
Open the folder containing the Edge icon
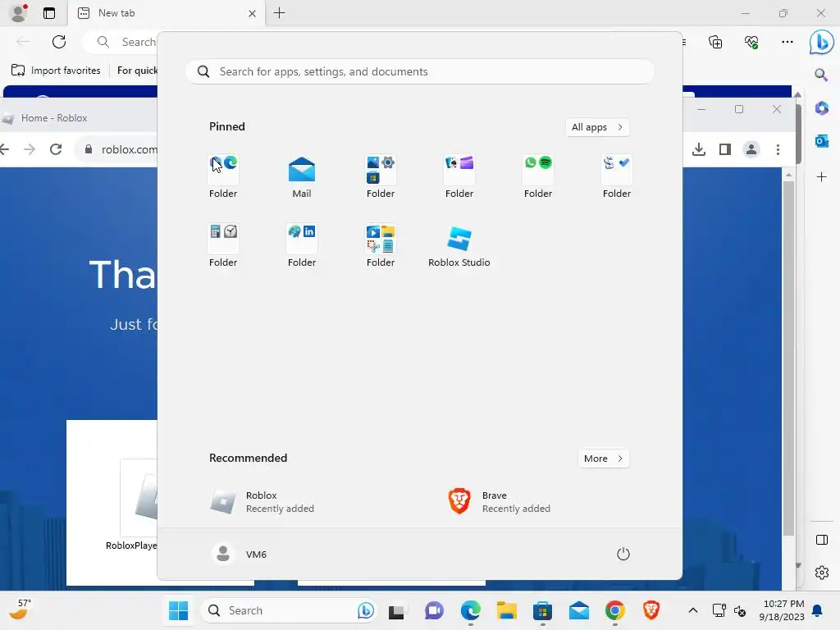coord(223,177)
